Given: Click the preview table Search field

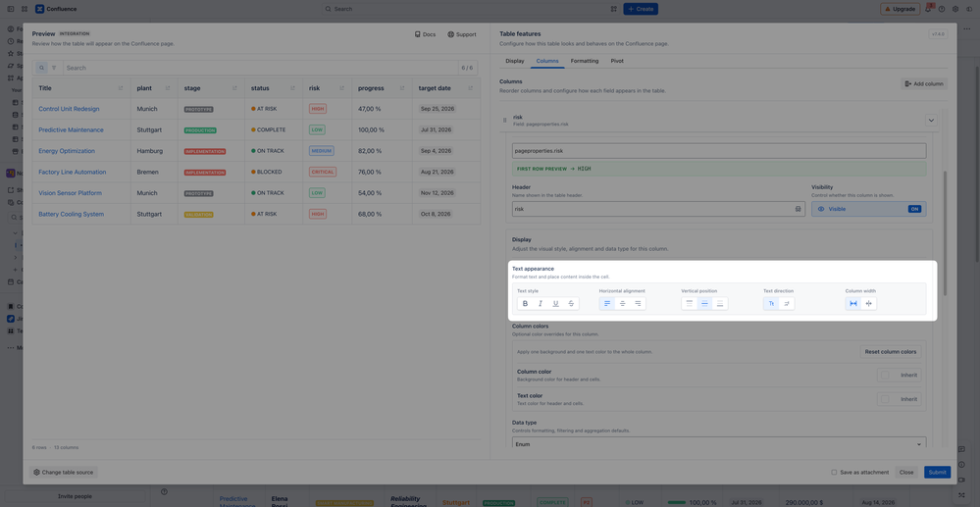Looking at the screenshot, I should (x=261, y=68).
